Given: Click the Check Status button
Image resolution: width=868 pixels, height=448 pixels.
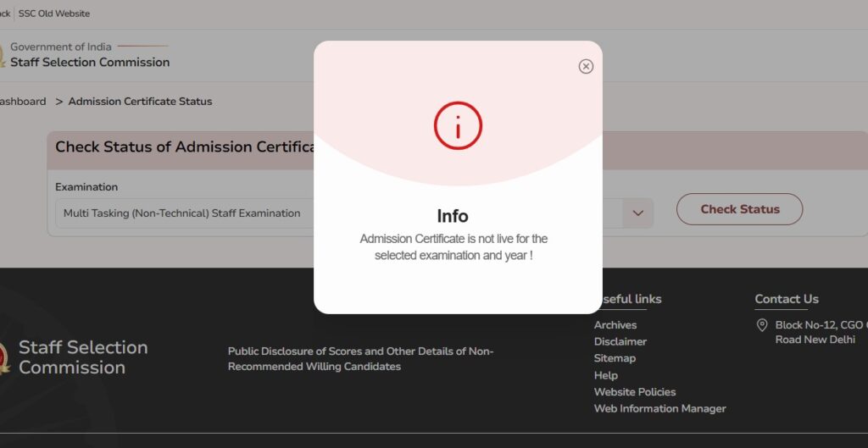Looking at the screenshot, I should (x=739, y=209).
